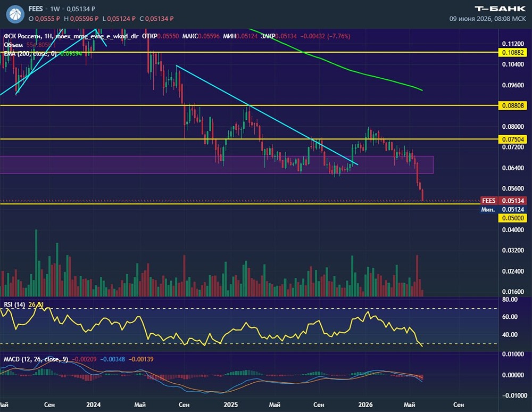Click the RSI (14) indicator label

pos(14,304)
